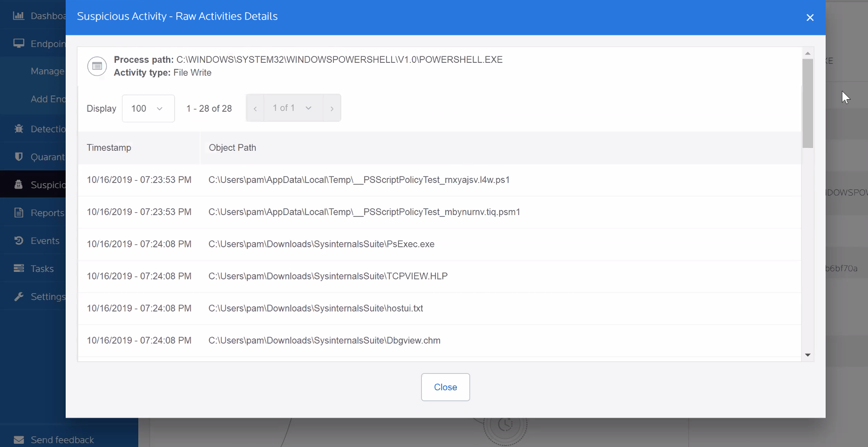This screenshot has width=868, height=447.
Task: Click the dialog vertical scrollbar thumb
Action: [808, 103]
